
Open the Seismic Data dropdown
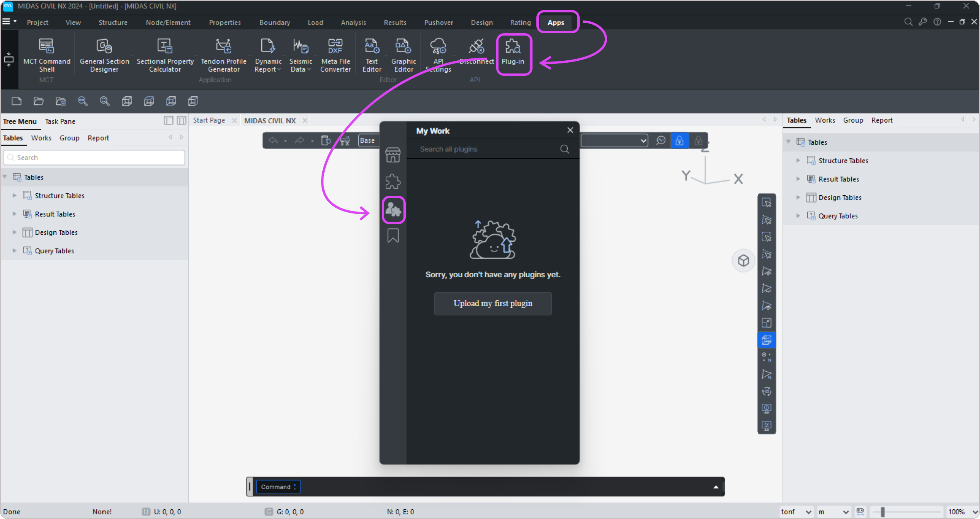(301, 55)
